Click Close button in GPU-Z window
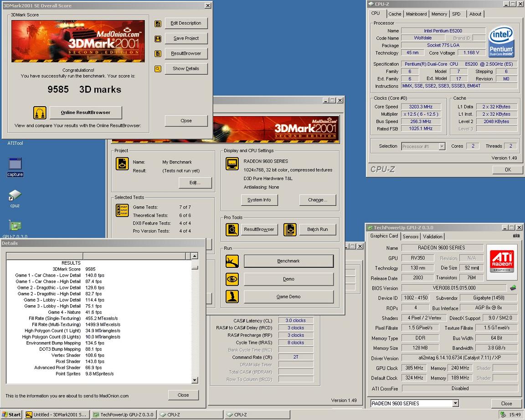 coord(506,404)
